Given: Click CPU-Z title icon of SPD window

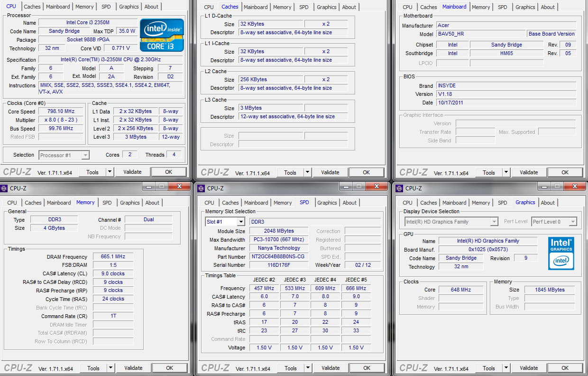Looking at the screenshot, I should (202, 188).
